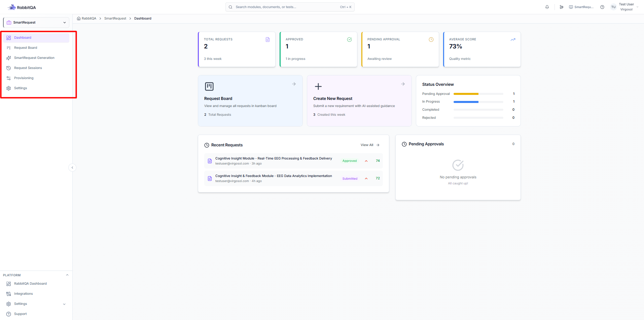
Task: Click the Average Score 73% card
Action: click(x=482, y=49)
